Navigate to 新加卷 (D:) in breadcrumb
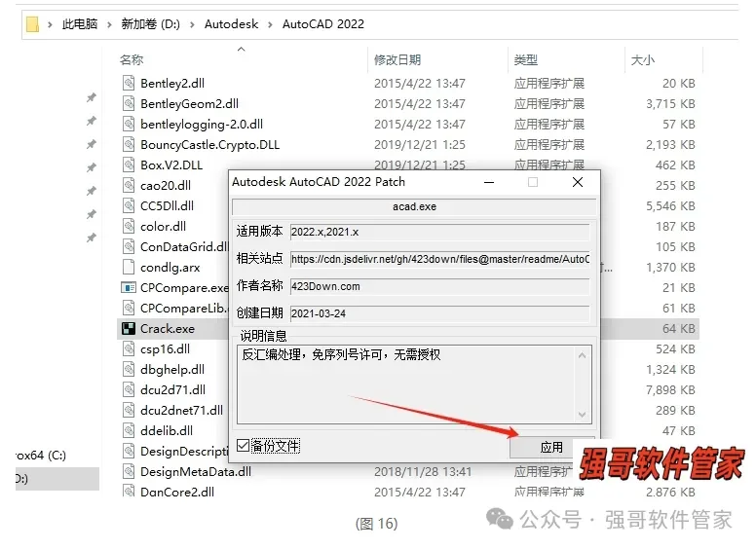 tap(150, 24)
